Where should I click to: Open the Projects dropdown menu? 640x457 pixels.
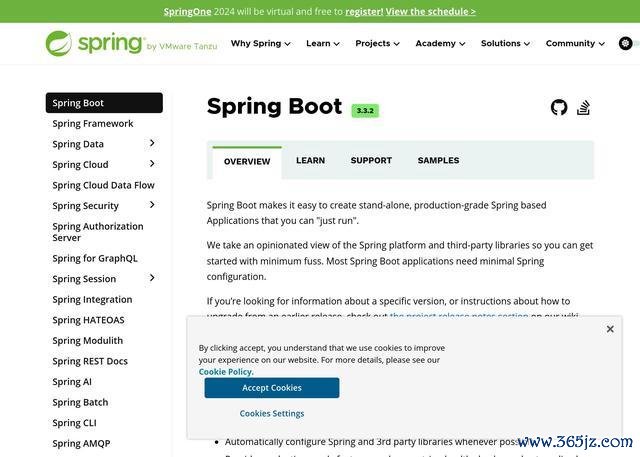(x=377, y=44)
